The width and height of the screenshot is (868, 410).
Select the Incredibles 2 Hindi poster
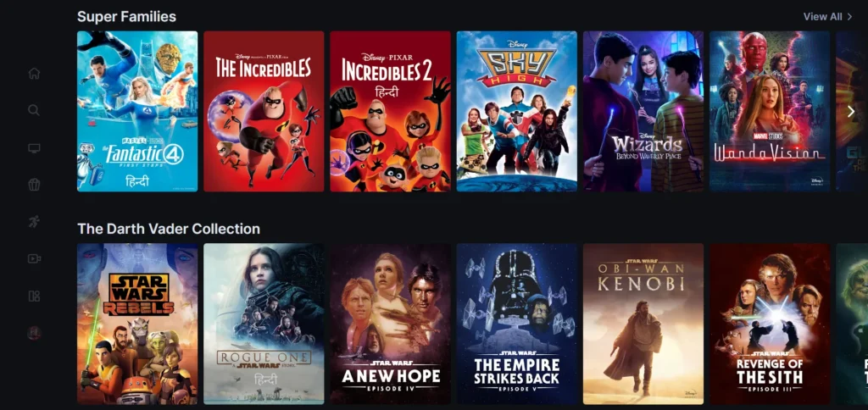tap(390, 111)
